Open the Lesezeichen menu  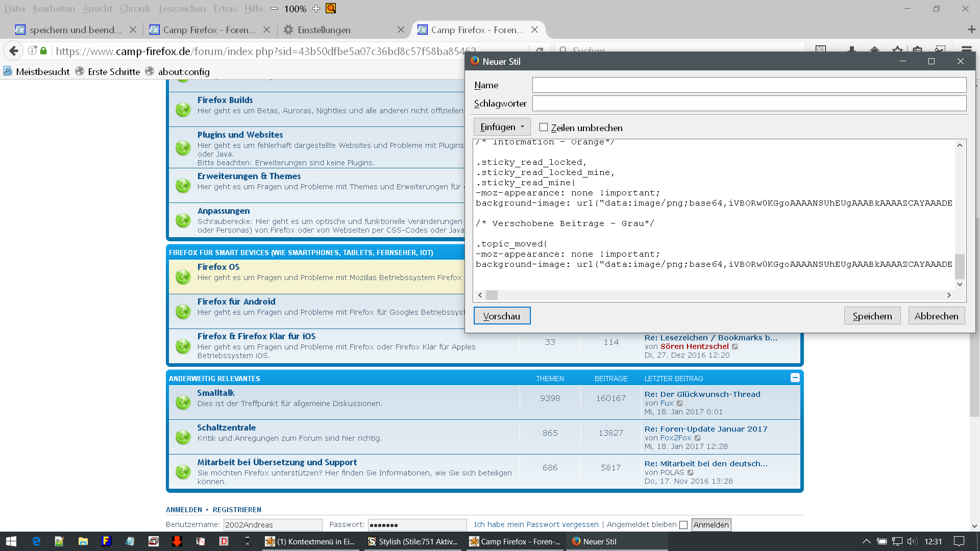pos(182,8)
